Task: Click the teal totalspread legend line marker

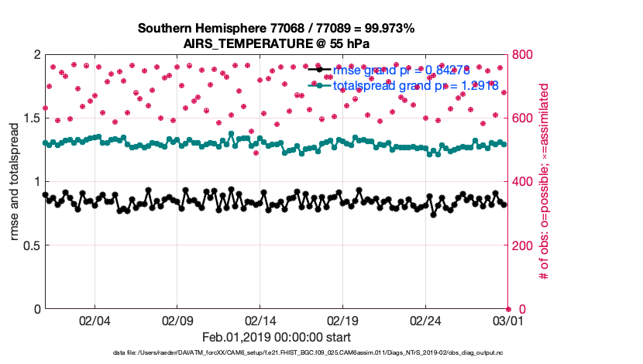Action: 320,85
